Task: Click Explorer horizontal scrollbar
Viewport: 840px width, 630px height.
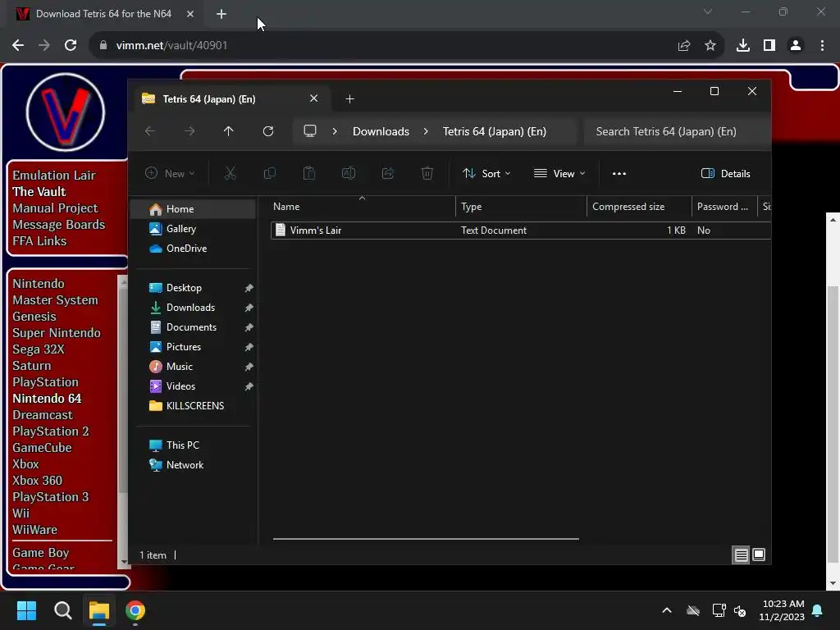Action: coord(426,539)
